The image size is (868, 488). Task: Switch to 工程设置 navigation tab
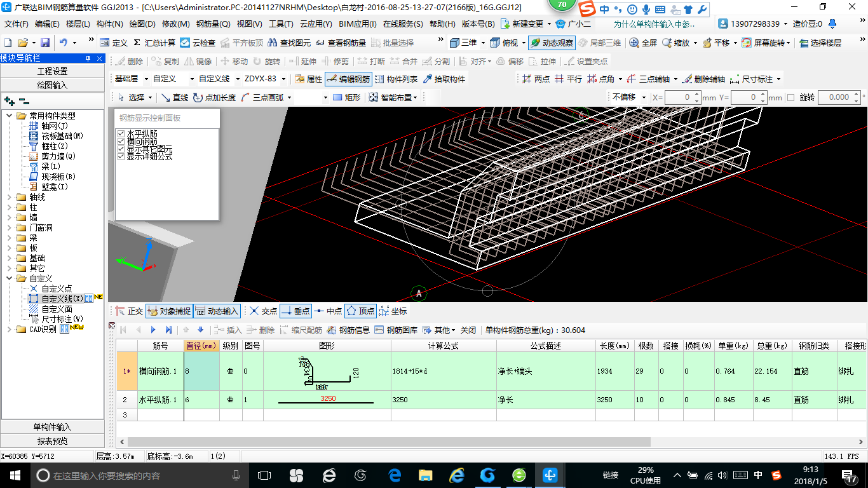point(52,71)
